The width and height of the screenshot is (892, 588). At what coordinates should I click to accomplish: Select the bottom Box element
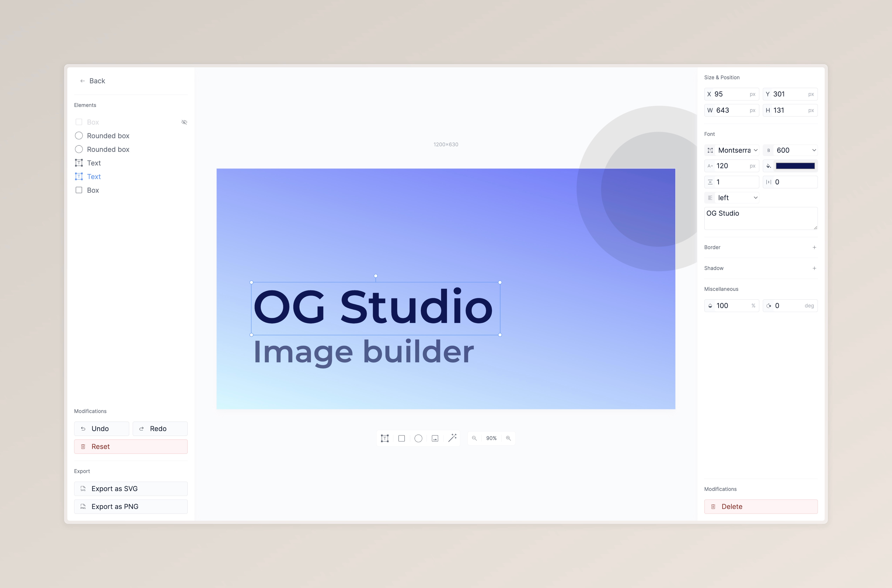click(131, 190)
